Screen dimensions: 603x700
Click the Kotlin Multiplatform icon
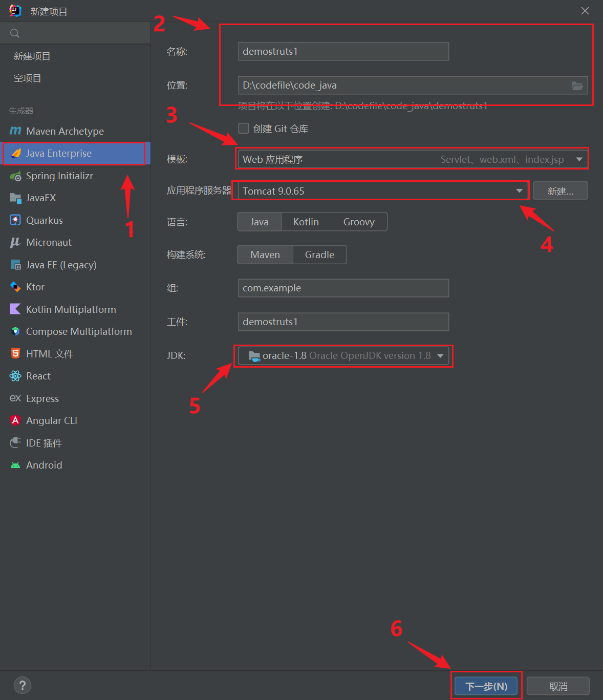pos(15,309)
